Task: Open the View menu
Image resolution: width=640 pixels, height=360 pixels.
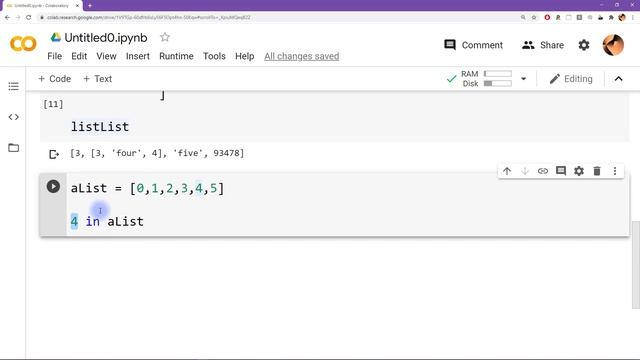Action: 106,56
